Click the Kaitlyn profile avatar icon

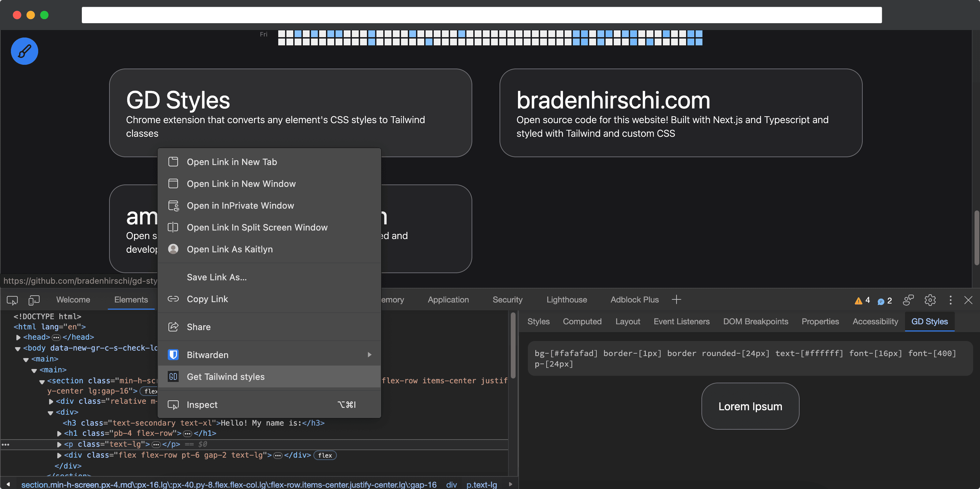click(173, 249)
